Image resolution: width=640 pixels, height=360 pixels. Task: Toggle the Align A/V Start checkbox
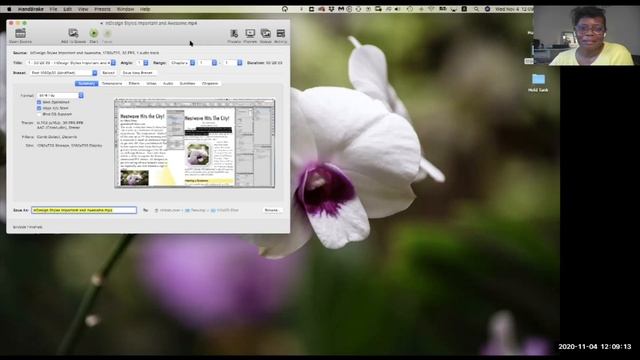click(39, 108)
